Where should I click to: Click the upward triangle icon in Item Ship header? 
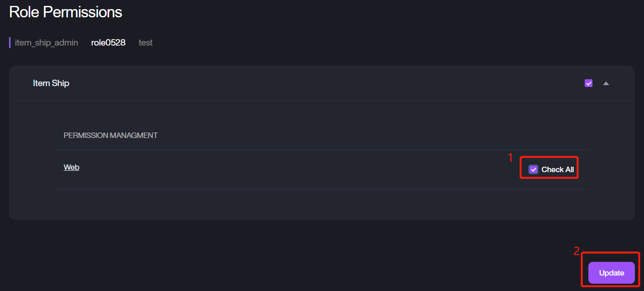[x=606, y=83]
